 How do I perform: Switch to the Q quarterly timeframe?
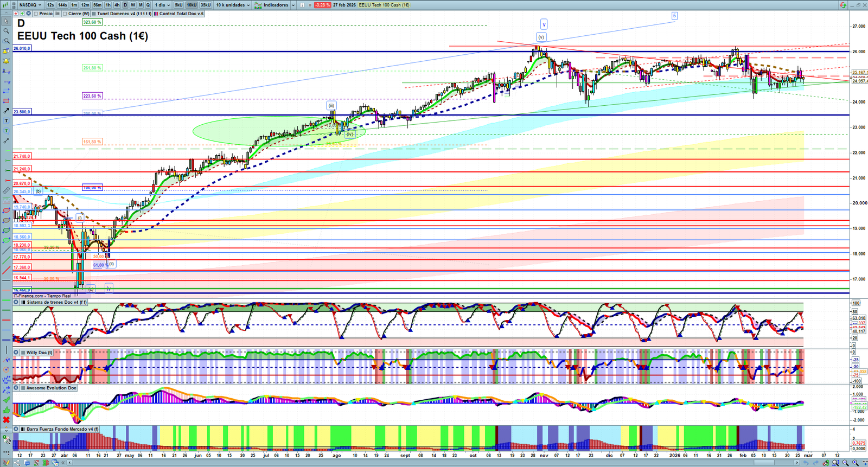pyautogui.click(x=148, y=5)
